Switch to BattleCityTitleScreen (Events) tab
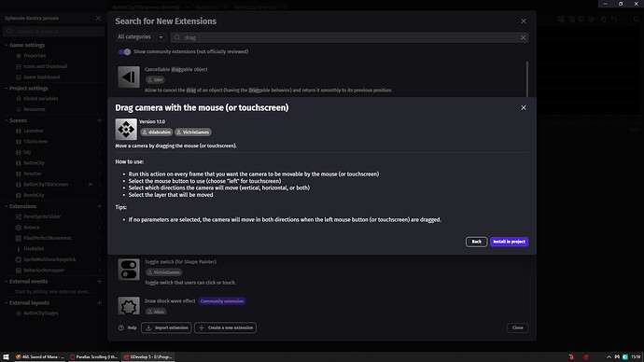The height and width of the screenshot is (362, 644). (146, 7)
